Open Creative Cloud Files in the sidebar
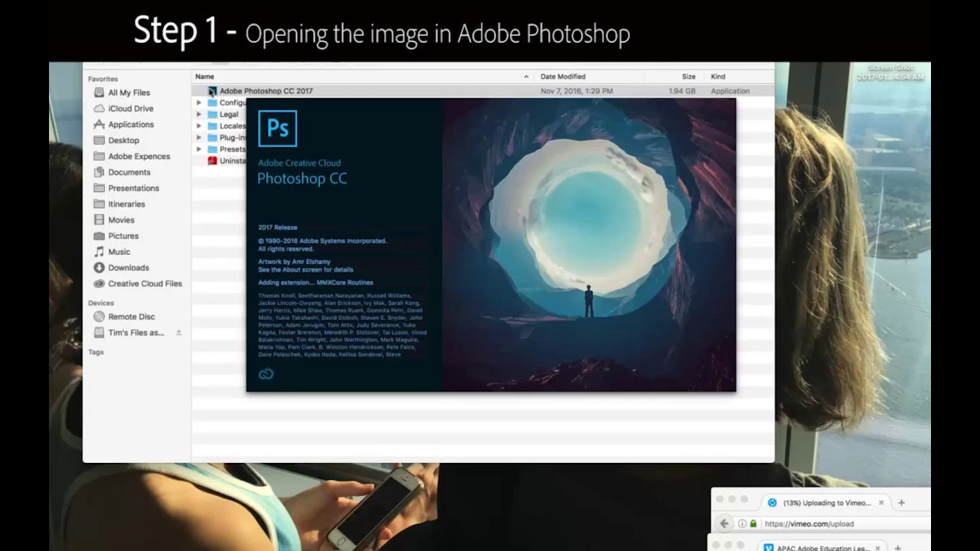980x551 pixels. (x=145, y=284)
